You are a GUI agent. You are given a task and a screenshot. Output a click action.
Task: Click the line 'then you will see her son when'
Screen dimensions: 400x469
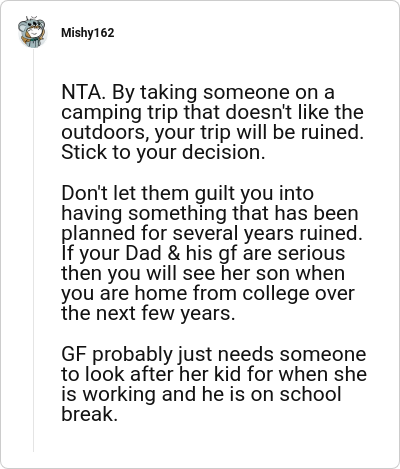tap(203, 273)
